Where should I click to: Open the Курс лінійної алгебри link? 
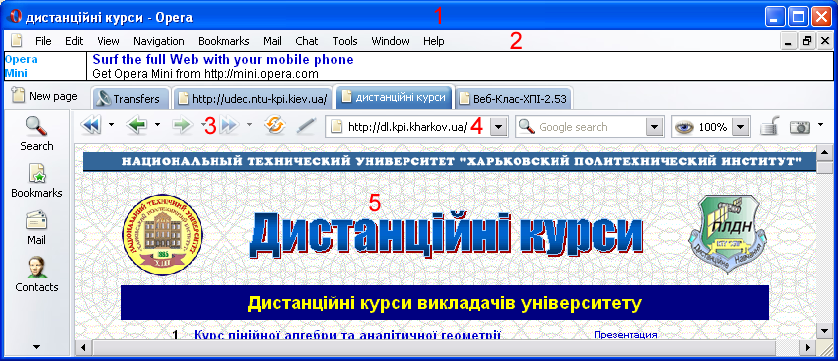tap(347, 335)
